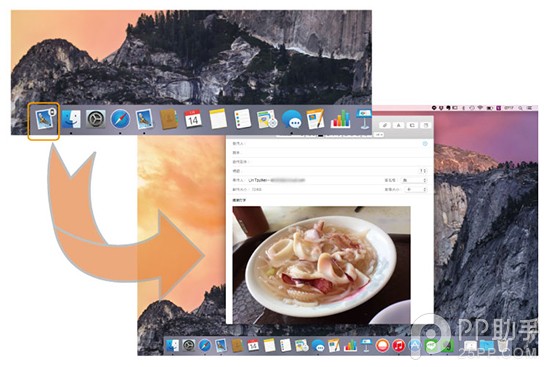The width and height of the screenshot is (550, 367).
Task: Open Finder in the small bottom dock
Action: click(172, 346)
